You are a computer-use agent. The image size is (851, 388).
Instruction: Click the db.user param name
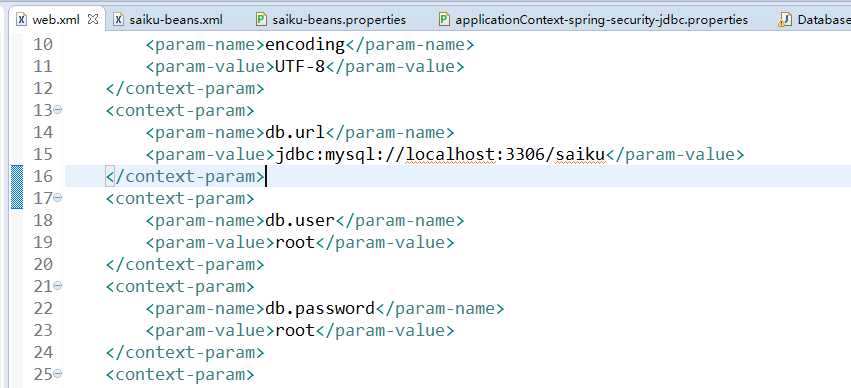[x=300, y=220]
